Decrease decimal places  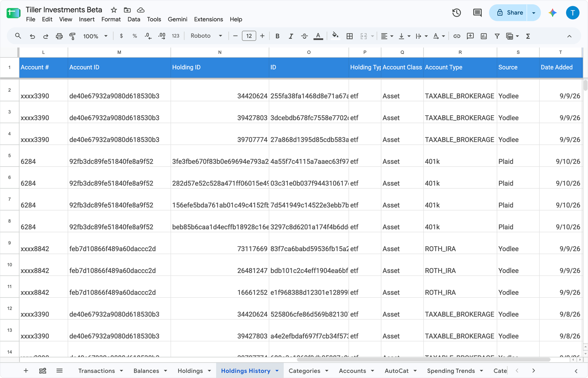click(148, 36)
